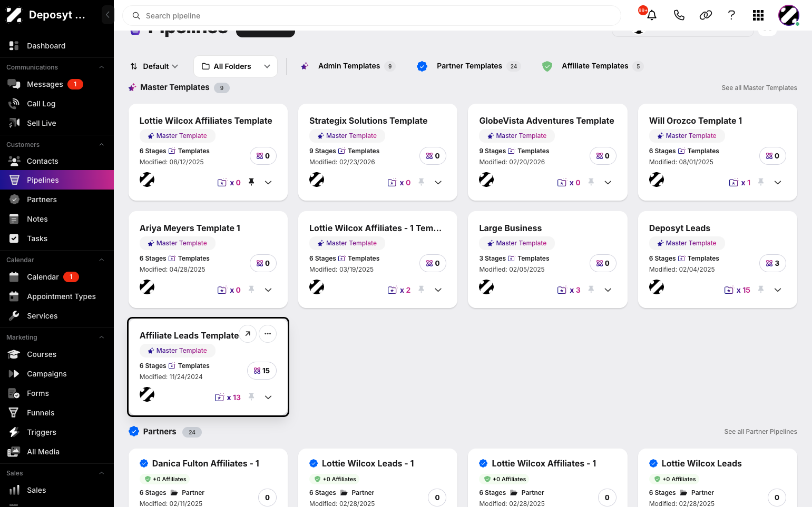Screen dimensions: 812x507
Task: Pin the GlobeVista Adventures Template card
Action: (591, 182)
